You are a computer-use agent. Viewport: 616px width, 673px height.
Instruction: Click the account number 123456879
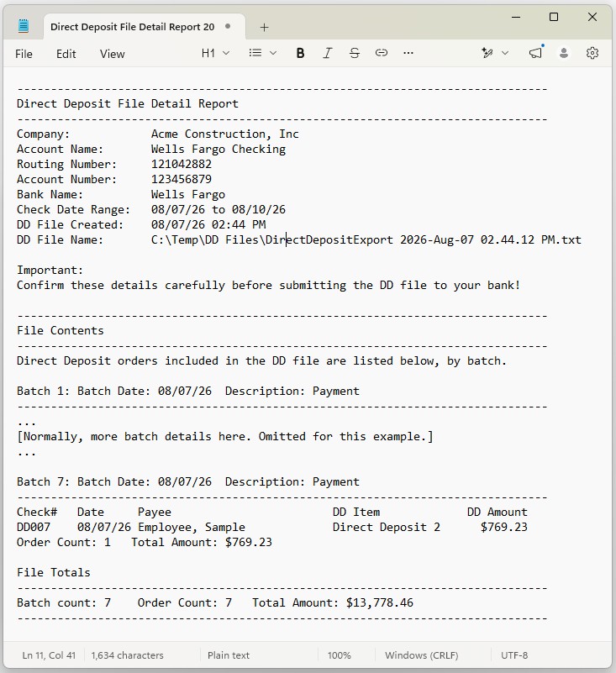(x=182, y=179)
